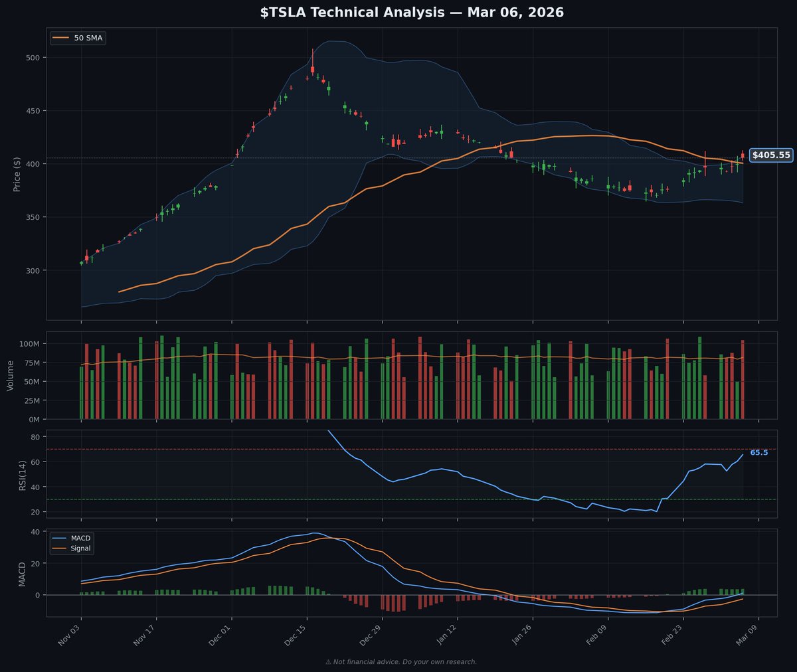Viewport: 797px width, 672px height.
Task: Click the 500 price tick label
Action: point(34,58)
